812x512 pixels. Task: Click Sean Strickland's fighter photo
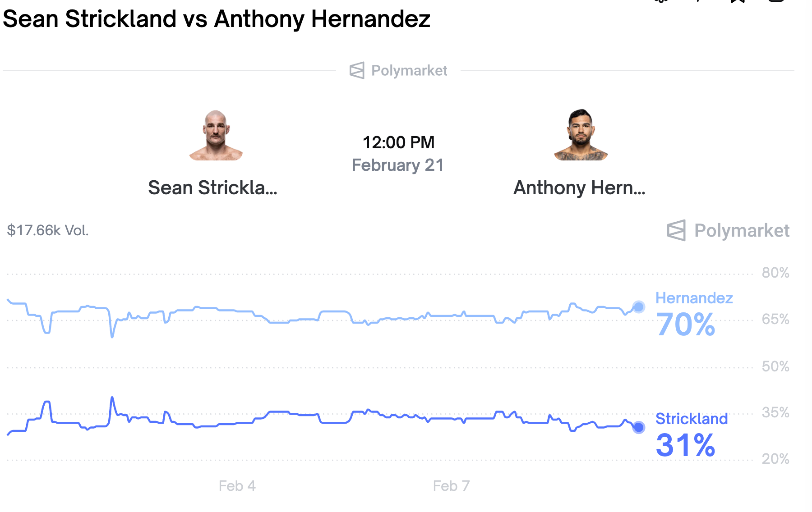[x=216, y=135]
